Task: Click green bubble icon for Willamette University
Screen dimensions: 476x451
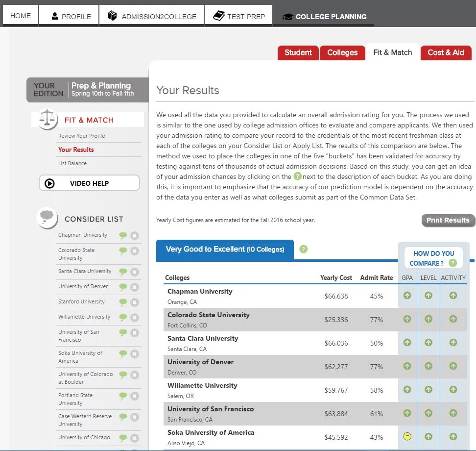Action: coord(123,317)
